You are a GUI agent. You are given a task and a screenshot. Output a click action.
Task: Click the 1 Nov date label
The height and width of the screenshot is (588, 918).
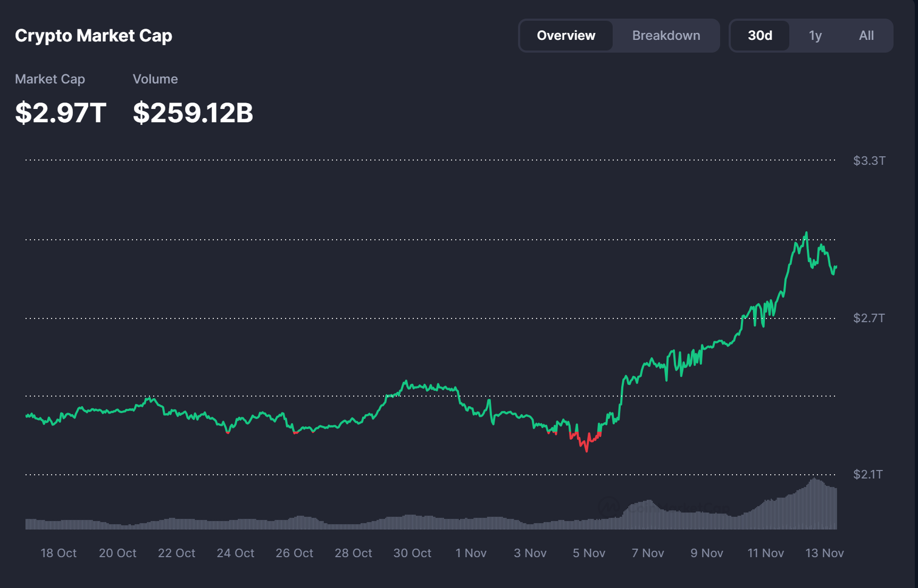471,553
